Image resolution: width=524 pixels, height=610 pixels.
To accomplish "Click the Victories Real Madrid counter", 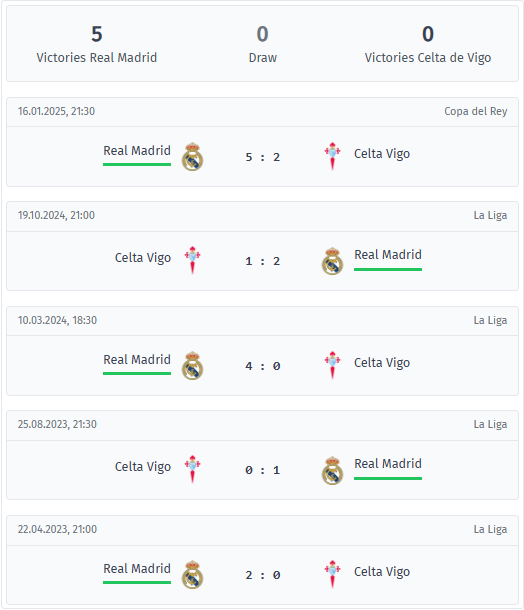I will pyautogui.click(x=96, y=44).
